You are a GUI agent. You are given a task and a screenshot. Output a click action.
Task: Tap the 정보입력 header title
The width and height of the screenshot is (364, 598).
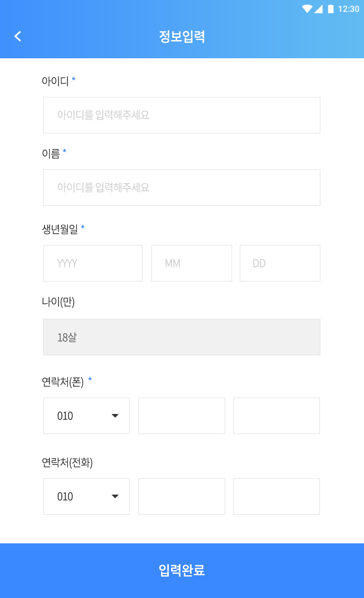pyautogui.click(x=182, y=36)
